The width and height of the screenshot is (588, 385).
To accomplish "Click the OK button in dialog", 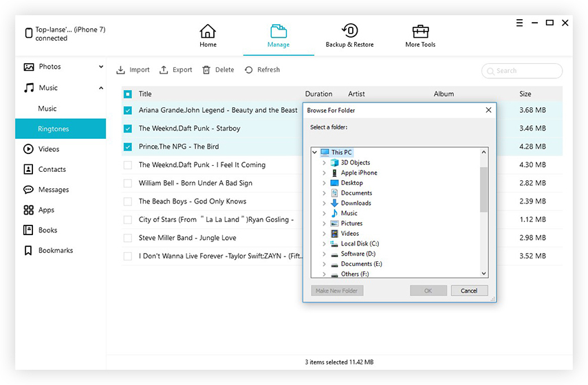I will click(428, 291).
